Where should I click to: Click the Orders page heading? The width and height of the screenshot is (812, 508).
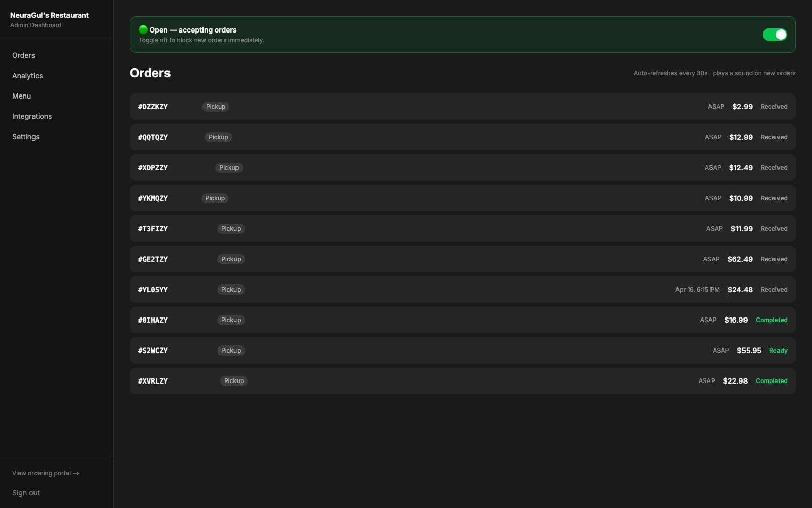[x=150, y=73]
